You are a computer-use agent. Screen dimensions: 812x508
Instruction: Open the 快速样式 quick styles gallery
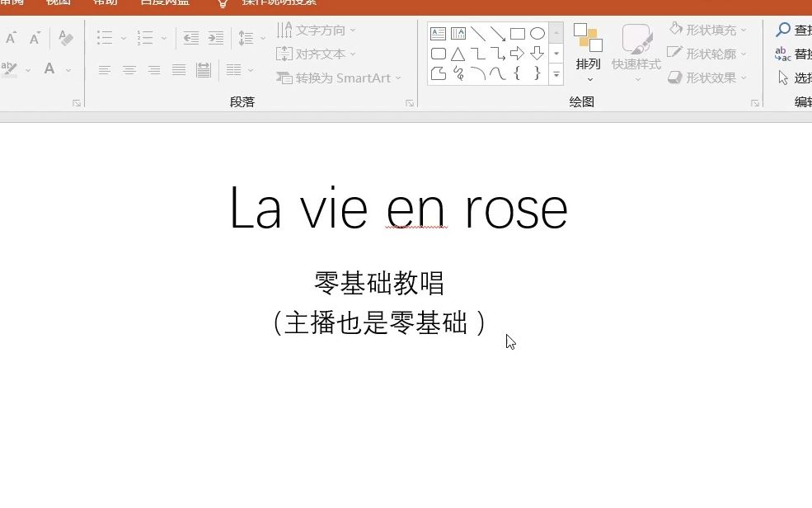[x=636, y=53]
